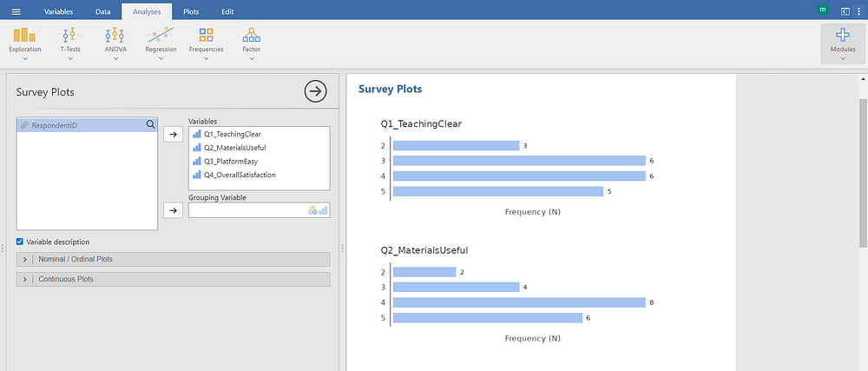Screen dimensions: 868x371
Task: Switch to the Variables tab
Action: (x=58, y=11)
